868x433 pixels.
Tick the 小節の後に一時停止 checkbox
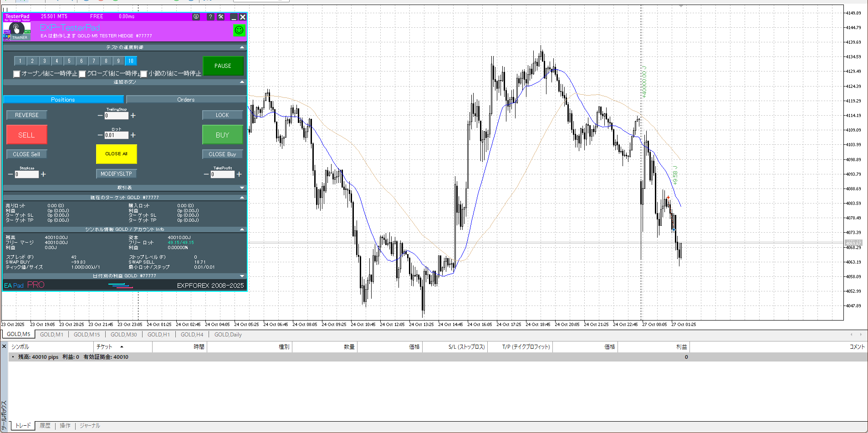pyautogui.click(x=144, y=74)
